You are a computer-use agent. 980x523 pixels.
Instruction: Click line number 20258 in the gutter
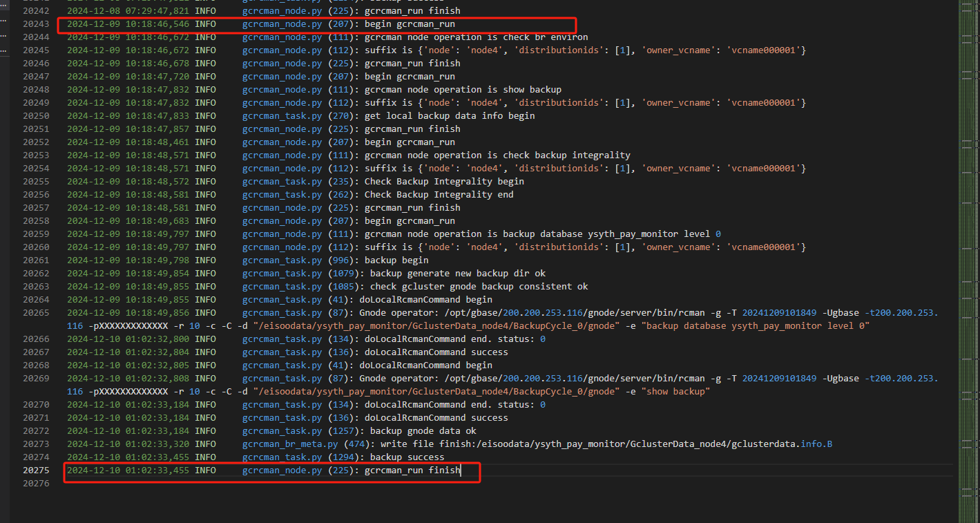[36, 221]
